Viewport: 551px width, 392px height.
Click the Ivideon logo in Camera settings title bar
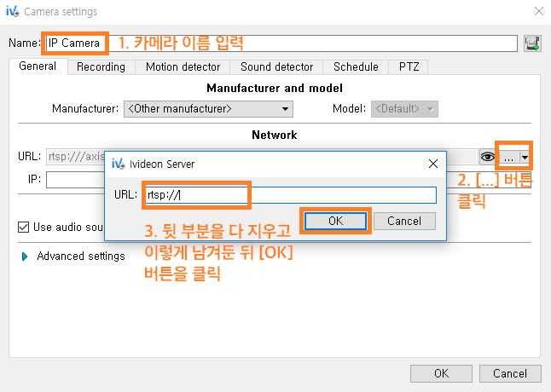point(12,11)
